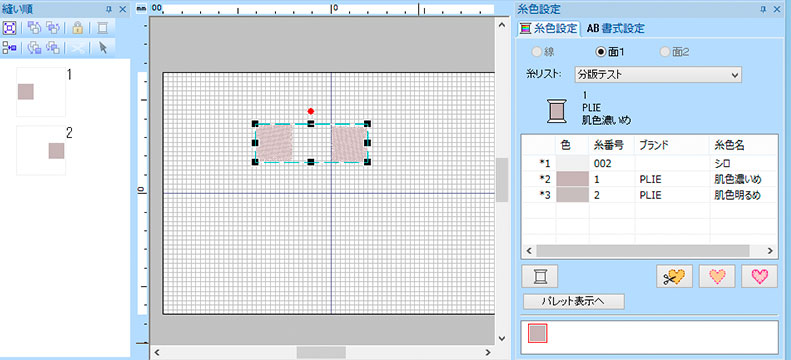Select the 糸色設定 tab
This screenshot has height=360, width=791.
point(548,29)
